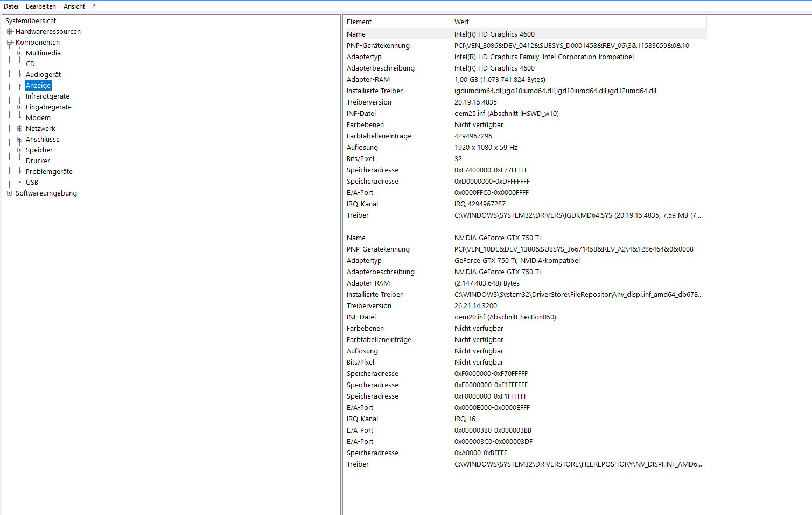Expand the Netzwerk branch
The image size is (812, 515).
(19, 128)
